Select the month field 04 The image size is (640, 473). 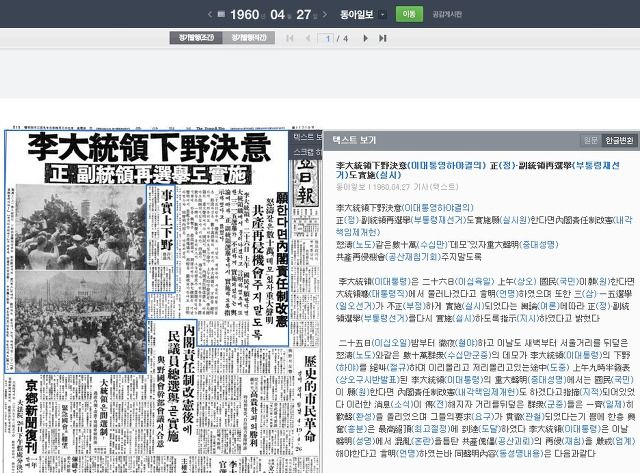tap(277, 15)
